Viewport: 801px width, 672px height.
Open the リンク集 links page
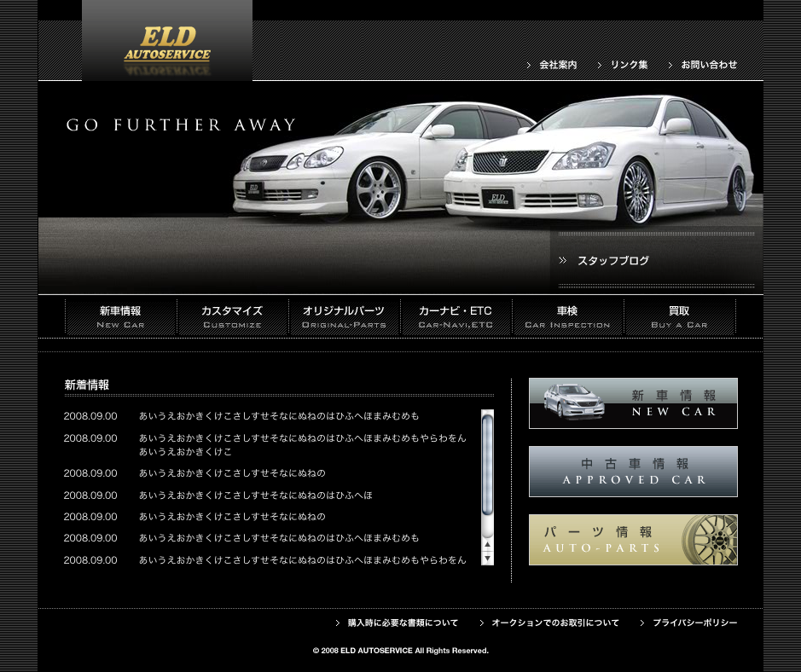629,65
